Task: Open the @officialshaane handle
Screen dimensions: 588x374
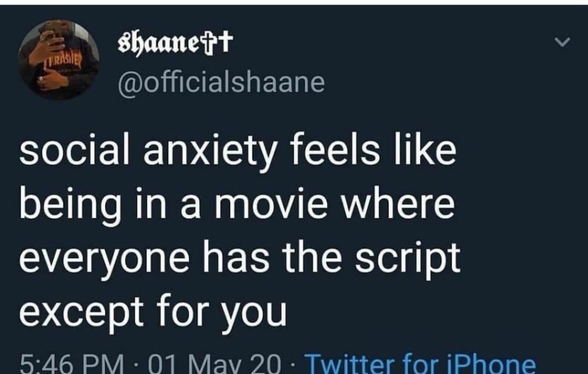Action: (x=221, y=83)
